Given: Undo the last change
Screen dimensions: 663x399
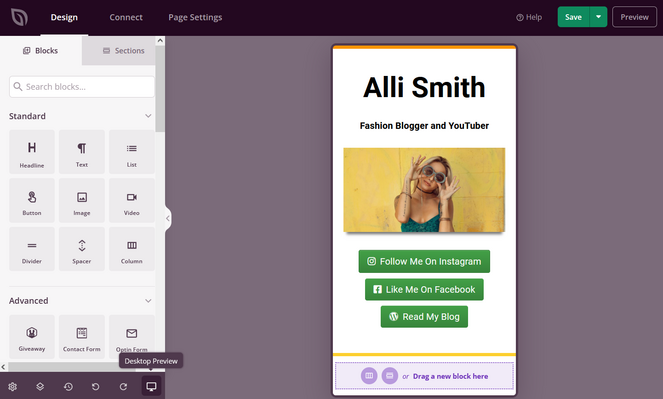Looking at the screenshot, I should (96, 386).
